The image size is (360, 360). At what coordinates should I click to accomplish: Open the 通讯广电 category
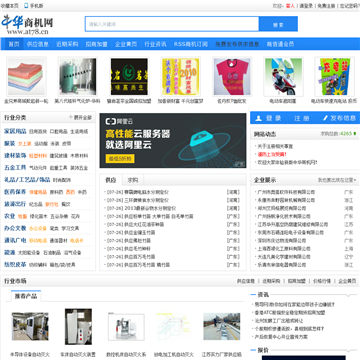pyautogui.click(x=15, y=240)
